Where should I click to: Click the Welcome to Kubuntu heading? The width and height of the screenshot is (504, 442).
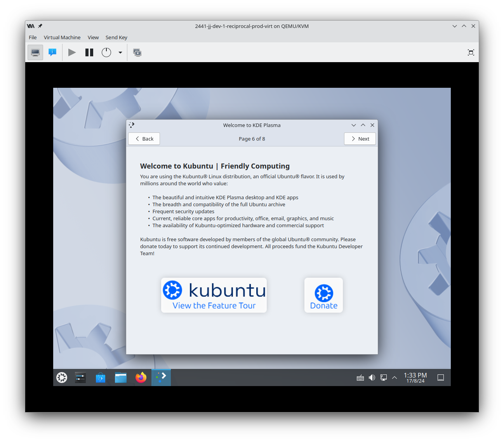tap(215, 166)
